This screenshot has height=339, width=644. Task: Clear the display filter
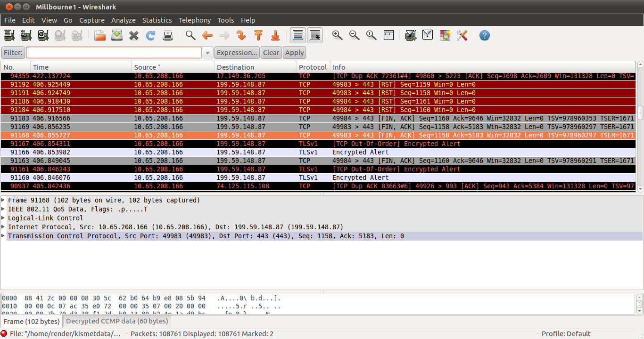(271, 53)
